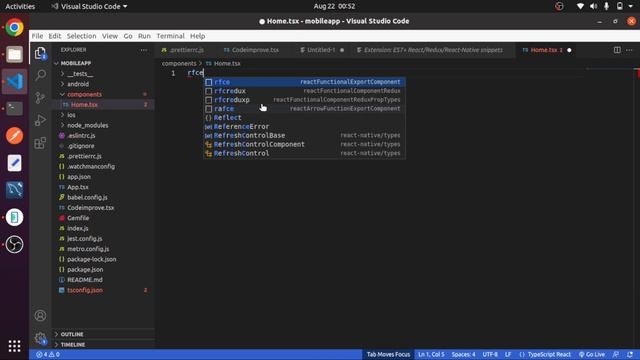Click Go Live in status bar
640x360 pixels.
(x=591, y=354)
